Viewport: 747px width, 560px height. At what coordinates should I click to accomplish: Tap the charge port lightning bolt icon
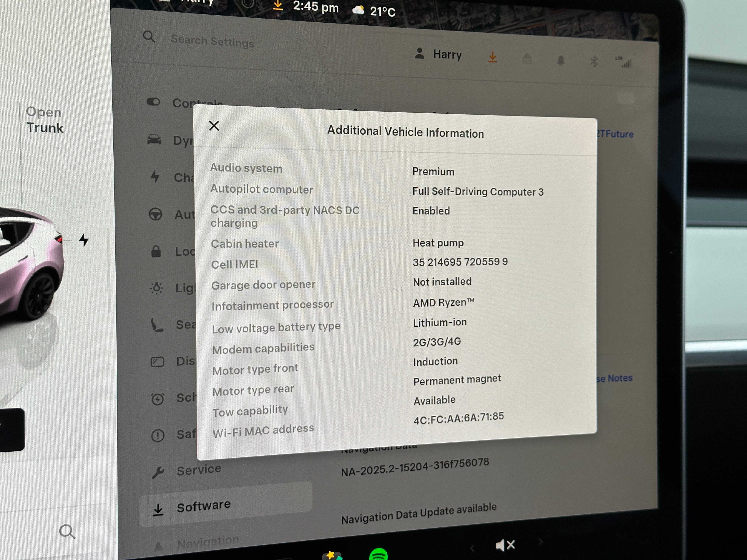[84, 240]
